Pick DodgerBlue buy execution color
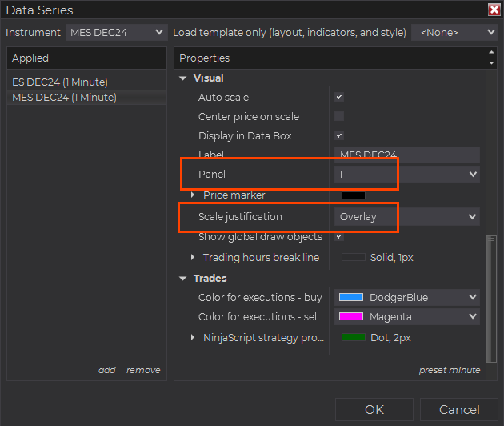Image resolution: width=504 pixels, height=426 pixels. point(406,298)
